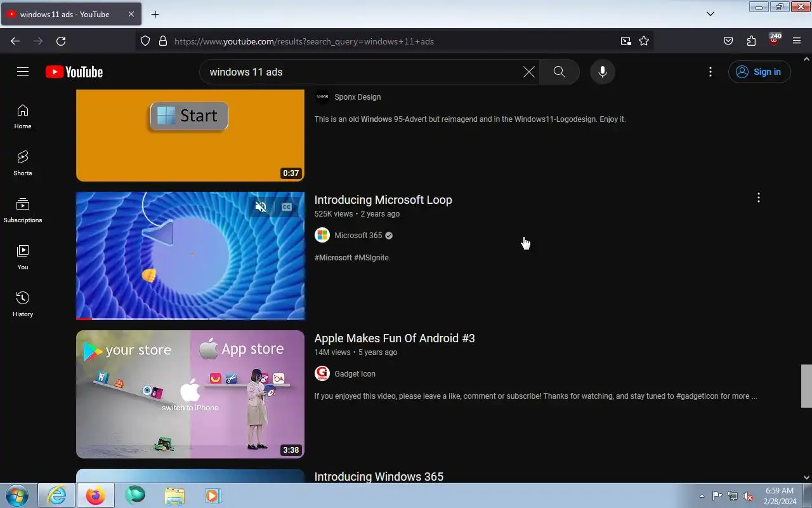Screen dimensions: 812x508
Task: Visit the Sponx Design channel
Action: click(x=358, y=97)
